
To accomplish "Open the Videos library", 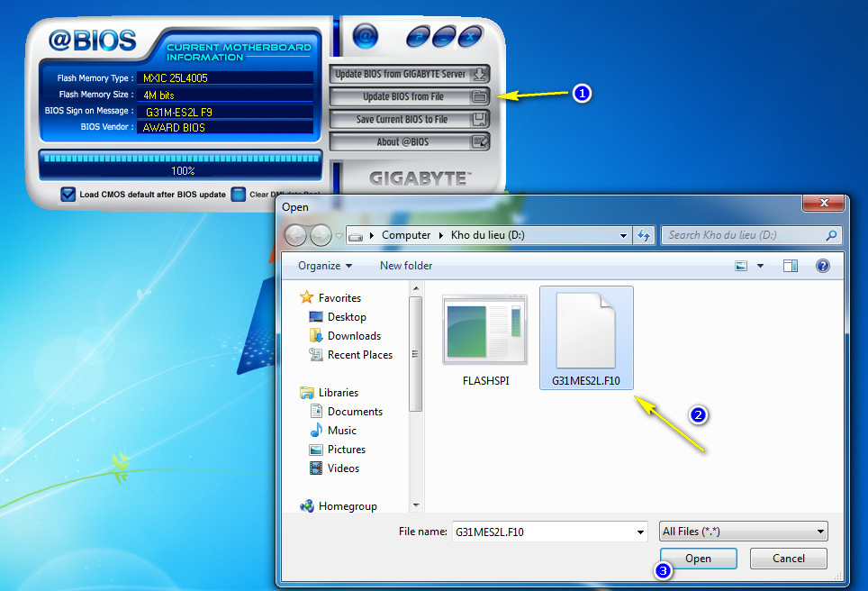I will click(x=343, y=468).
